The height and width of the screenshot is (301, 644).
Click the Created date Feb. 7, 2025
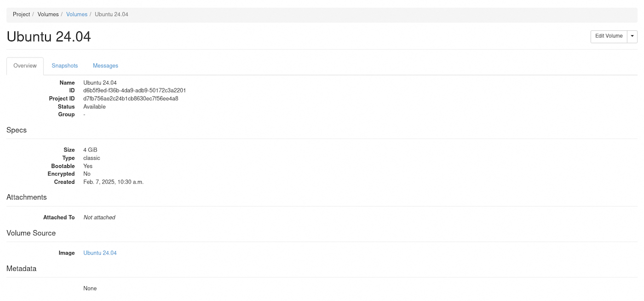[x=113, y=182]
